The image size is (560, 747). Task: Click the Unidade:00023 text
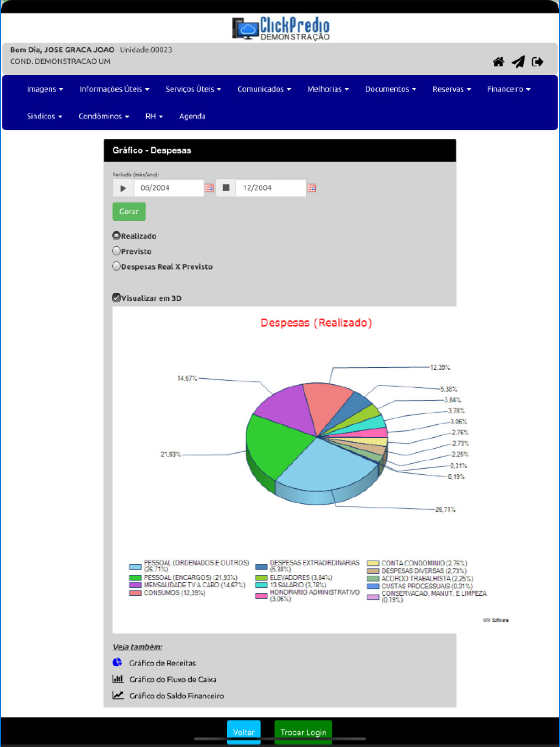click(146, 50)
